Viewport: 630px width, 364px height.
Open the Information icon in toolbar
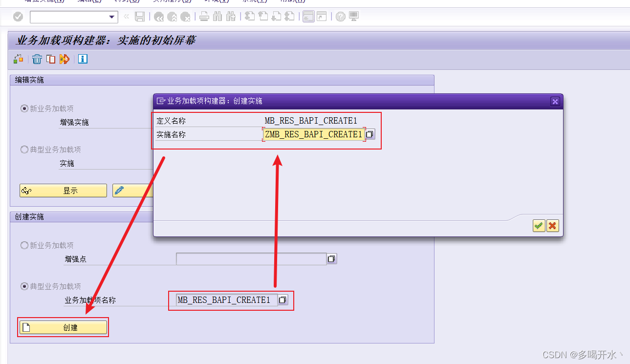pos(83,59)
